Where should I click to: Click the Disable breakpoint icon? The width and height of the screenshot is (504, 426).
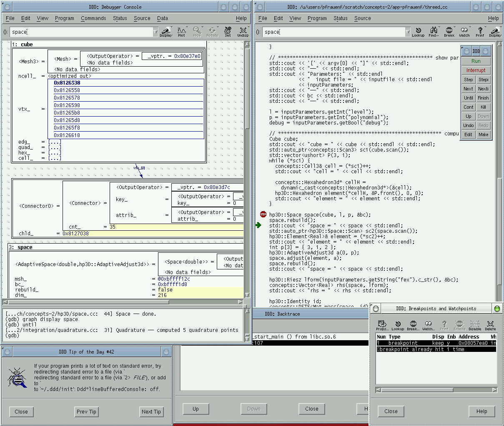pyautogui.click(x=475, y=325)
